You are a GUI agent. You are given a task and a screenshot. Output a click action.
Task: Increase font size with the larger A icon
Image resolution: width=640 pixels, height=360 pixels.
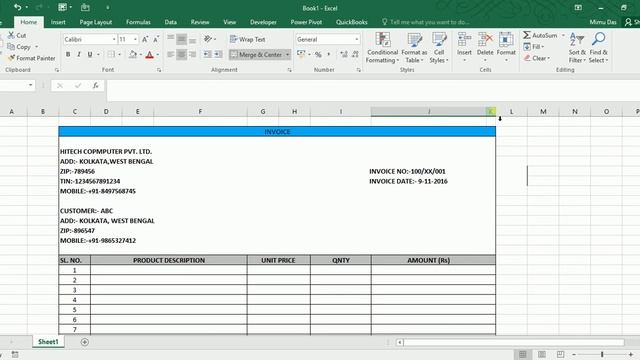tap(145, 40)
